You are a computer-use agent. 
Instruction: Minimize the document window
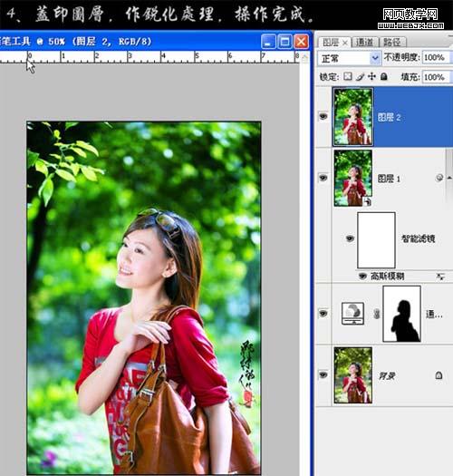[x=268, y=42]
